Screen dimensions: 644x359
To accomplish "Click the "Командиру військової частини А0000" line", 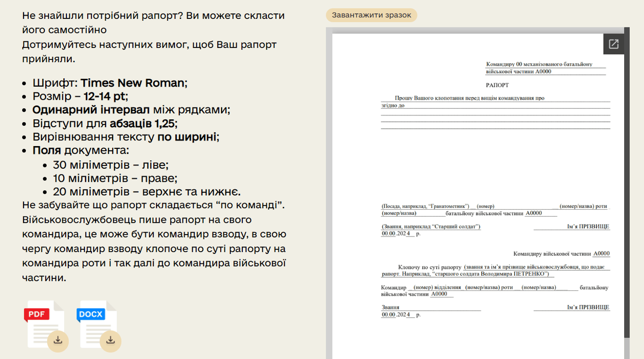I will (561, 253).
